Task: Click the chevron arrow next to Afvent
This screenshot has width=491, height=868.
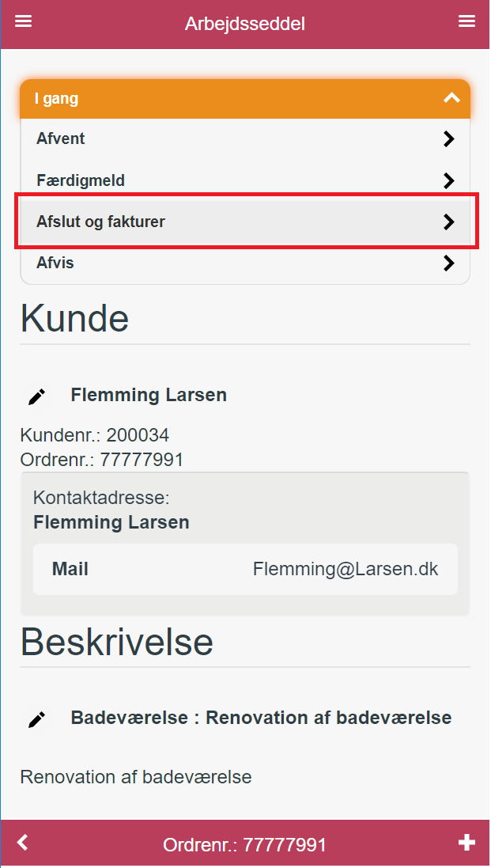Action: [449, 139]
